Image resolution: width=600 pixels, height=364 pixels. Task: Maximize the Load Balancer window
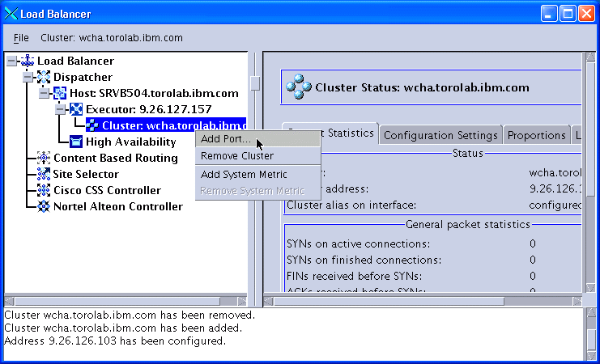568,14
